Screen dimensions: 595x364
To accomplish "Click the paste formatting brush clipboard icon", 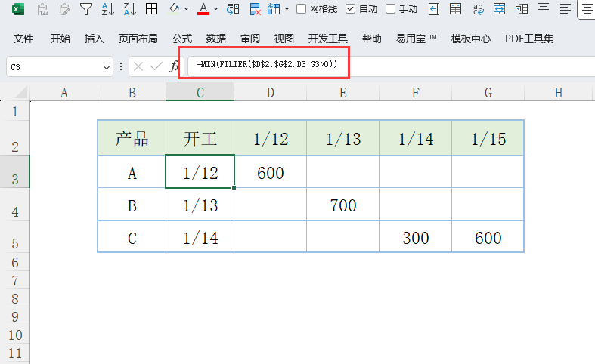I will point(65,9).
